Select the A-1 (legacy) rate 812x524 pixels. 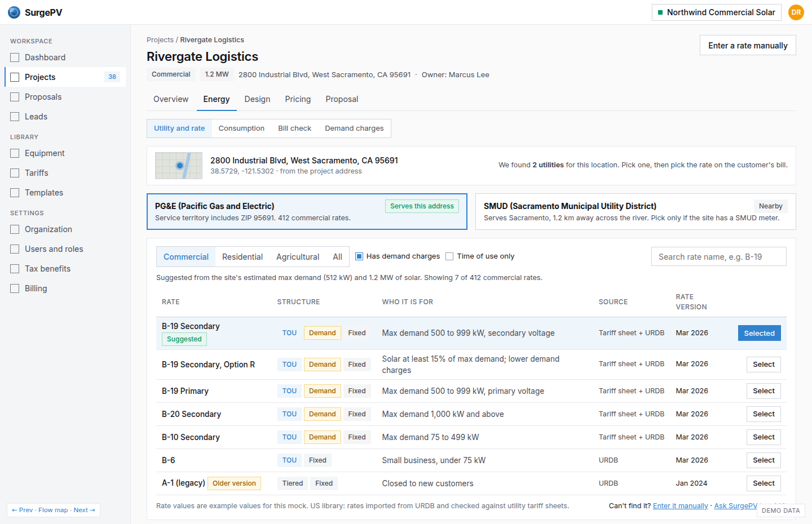[764, 483]
